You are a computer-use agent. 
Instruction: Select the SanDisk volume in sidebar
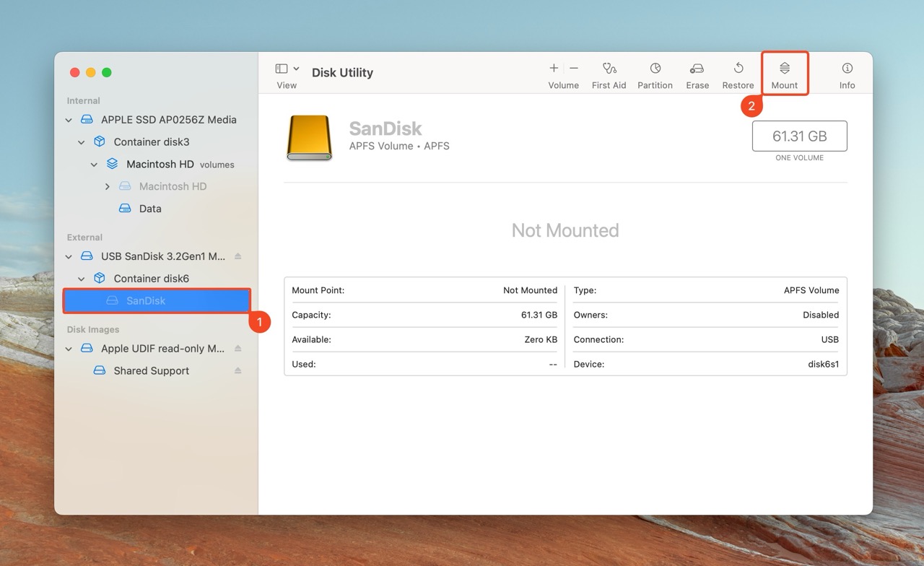(x=146, y=301)
